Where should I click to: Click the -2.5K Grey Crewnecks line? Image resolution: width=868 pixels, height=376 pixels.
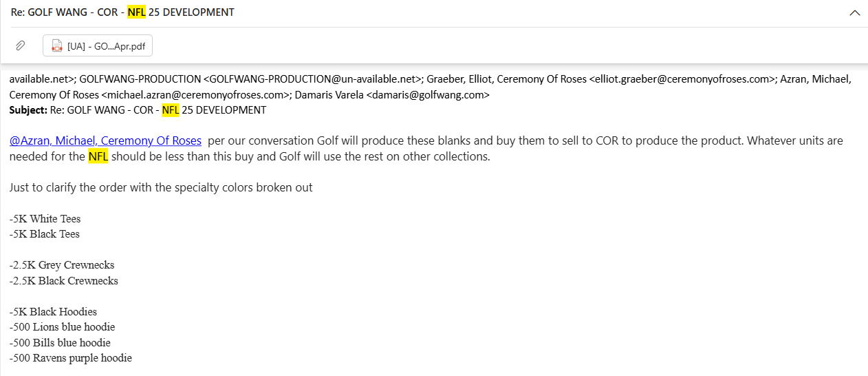coord(62,265)
